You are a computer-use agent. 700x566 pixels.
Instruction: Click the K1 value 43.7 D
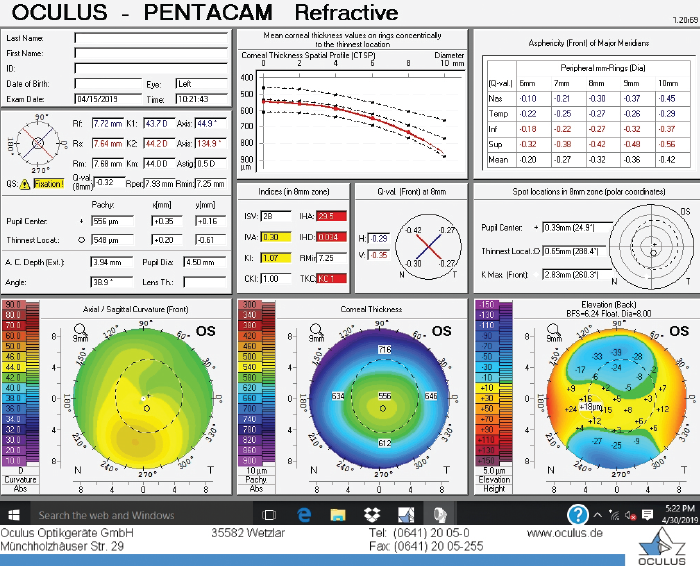click(158, 124)
